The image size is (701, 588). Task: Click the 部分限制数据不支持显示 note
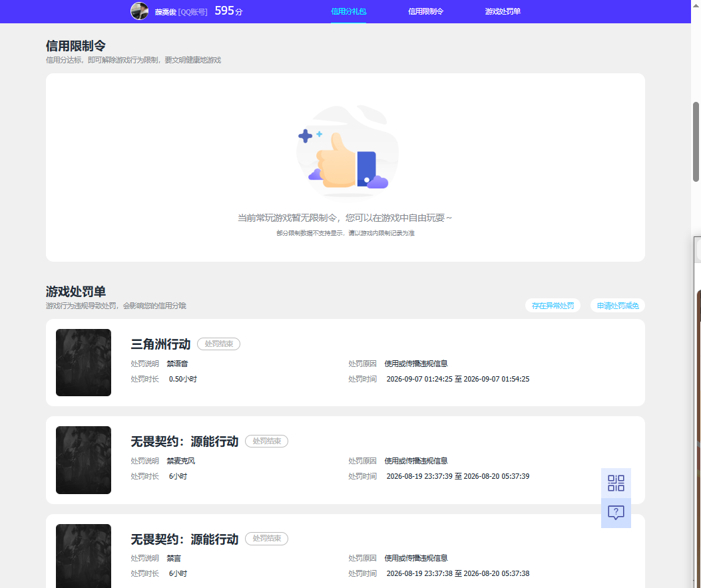[345, 233]
